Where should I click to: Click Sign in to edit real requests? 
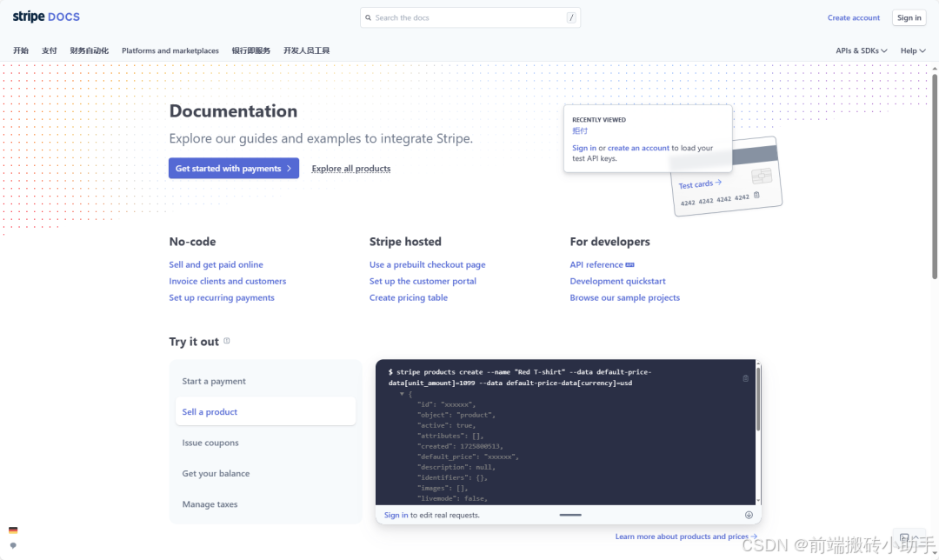click(x=396, y=515)
